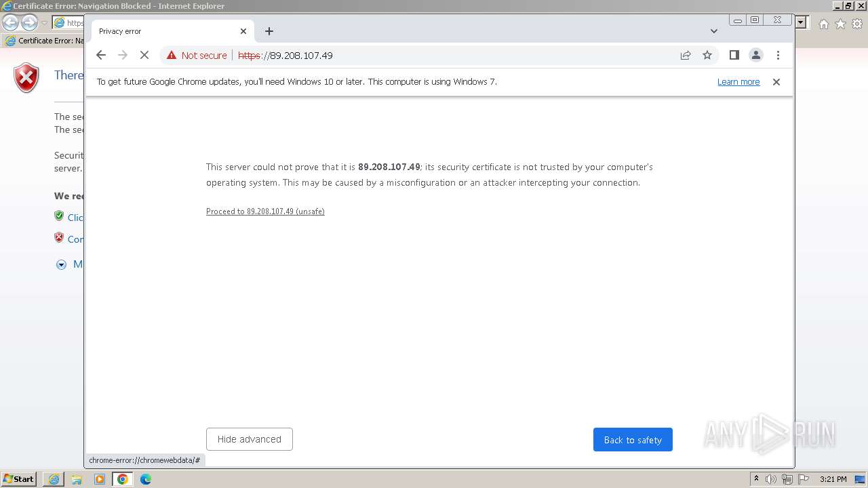Image resolution: width=868 pixels, height=488 pixels.
Task: Open Windows Media Player taskbar icon
Action: 100,479
